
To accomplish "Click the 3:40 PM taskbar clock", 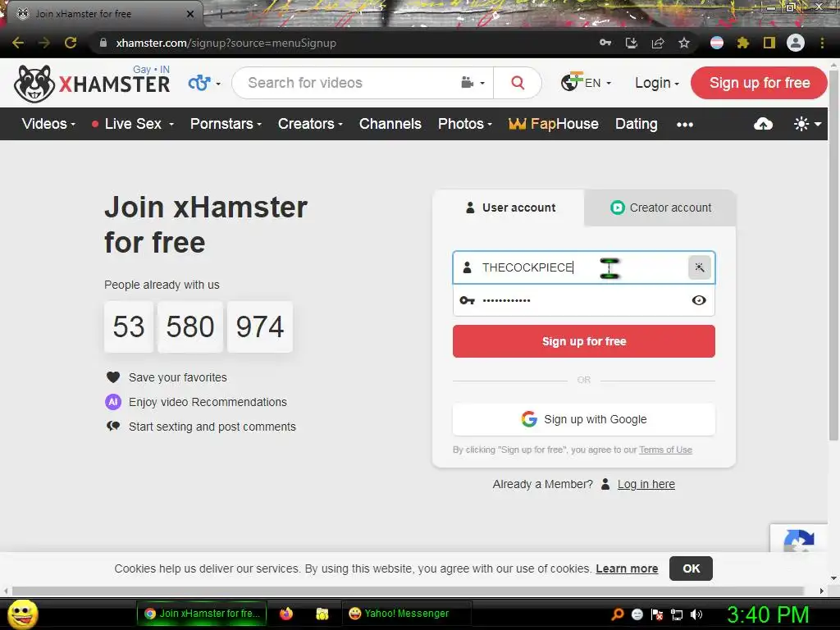I will (x=768, y=614).
